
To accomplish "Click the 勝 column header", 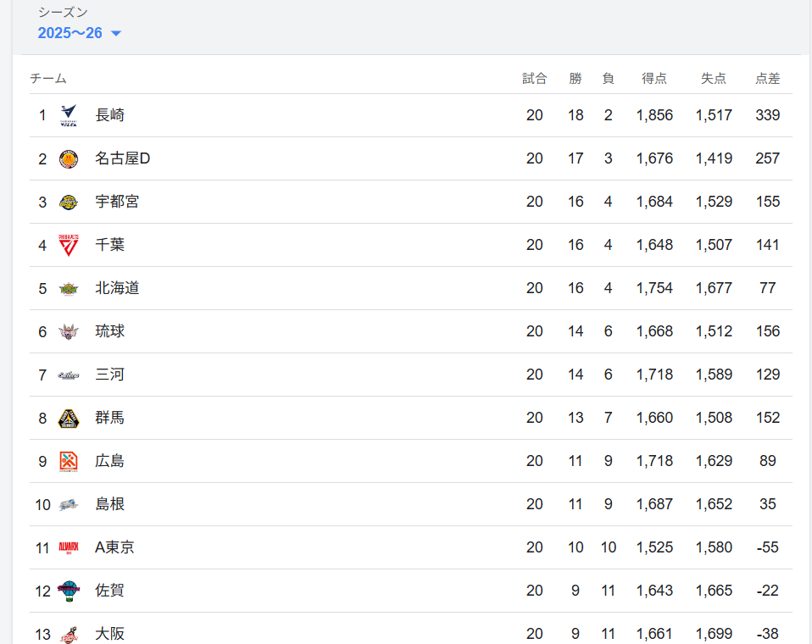I will tap(576, 78).
